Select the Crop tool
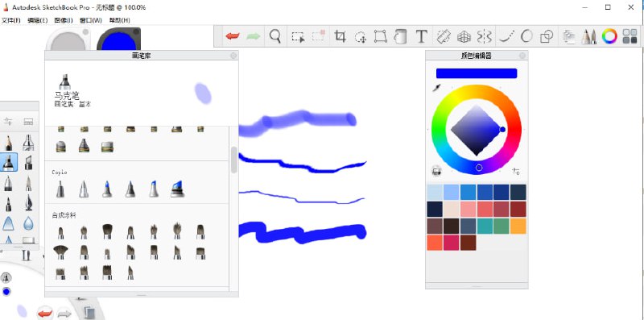Viewport: 644px width, 320px height. tap(340, 36)
